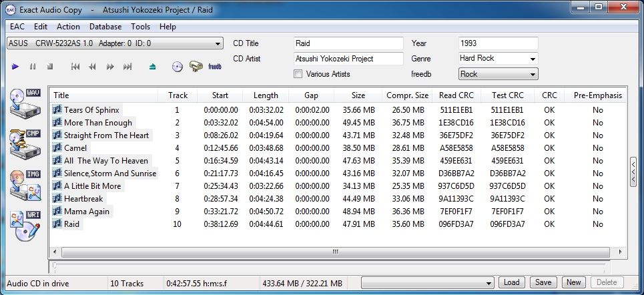Open the Action menu

click(68, 27)
